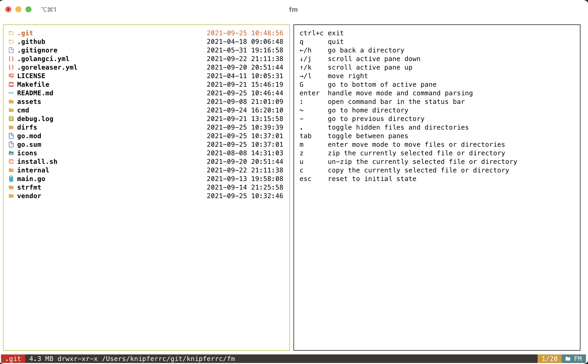Click the red Makefile icon

11,84
